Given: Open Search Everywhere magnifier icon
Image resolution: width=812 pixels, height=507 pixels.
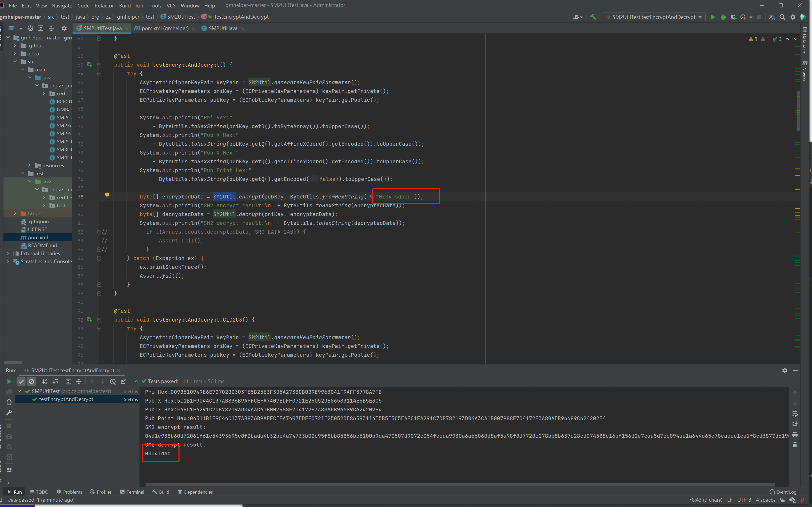Looking at the screenshot, I should tap(782, 17).
